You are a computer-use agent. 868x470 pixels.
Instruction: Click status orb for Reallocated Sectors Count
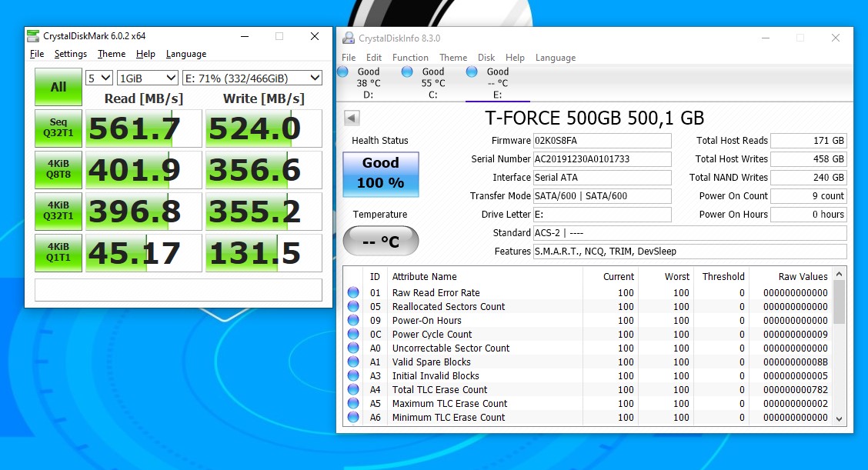coord(353,306)
